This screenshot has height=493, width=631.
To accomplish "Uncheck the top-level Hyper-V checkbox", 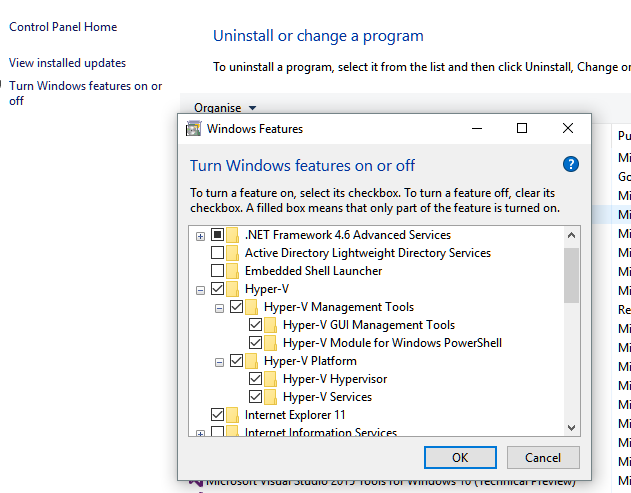I will (x=217, y=289).
